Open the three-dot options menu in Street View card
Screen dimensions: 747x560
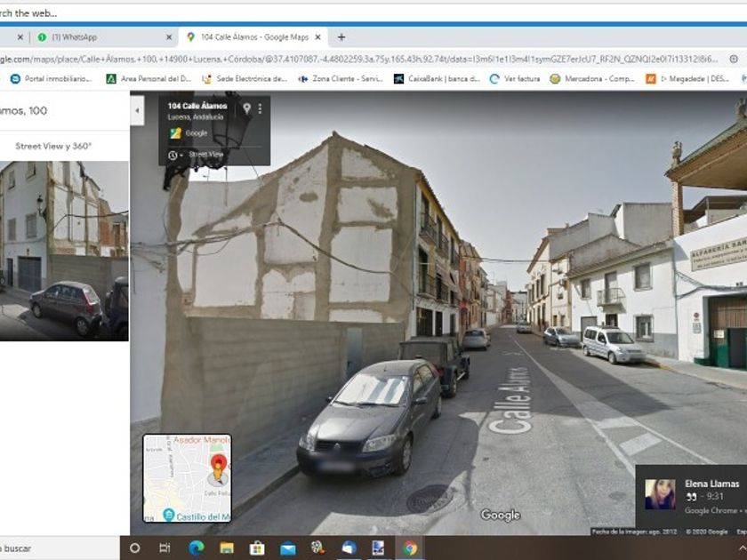[260, 108]
